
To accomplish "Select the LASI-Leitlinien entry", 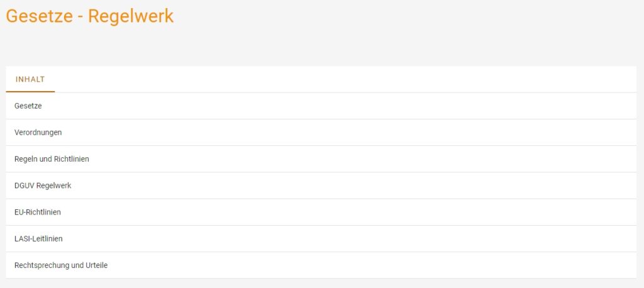I will coord(38,239).
